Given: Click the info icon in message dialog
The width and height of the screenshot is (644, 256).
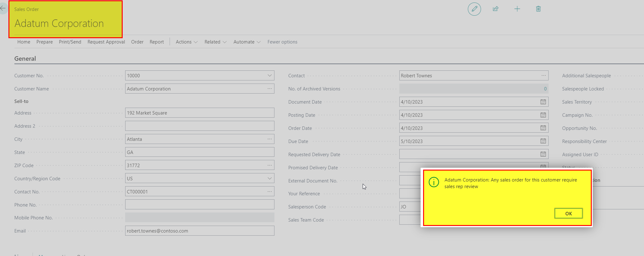Looking at the screenshot, I should pyautogui.click(x=434, y=182).
